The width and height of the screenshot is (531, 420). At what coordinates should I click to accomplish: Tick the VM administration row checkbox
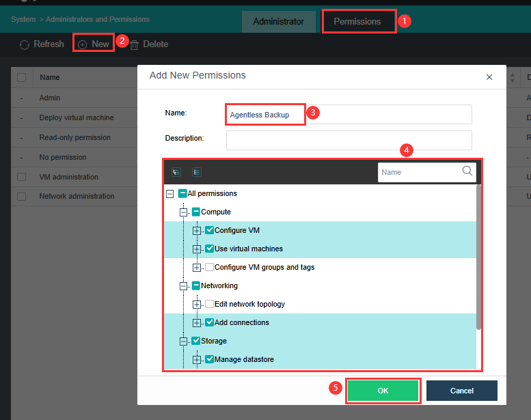click(22, 177)
